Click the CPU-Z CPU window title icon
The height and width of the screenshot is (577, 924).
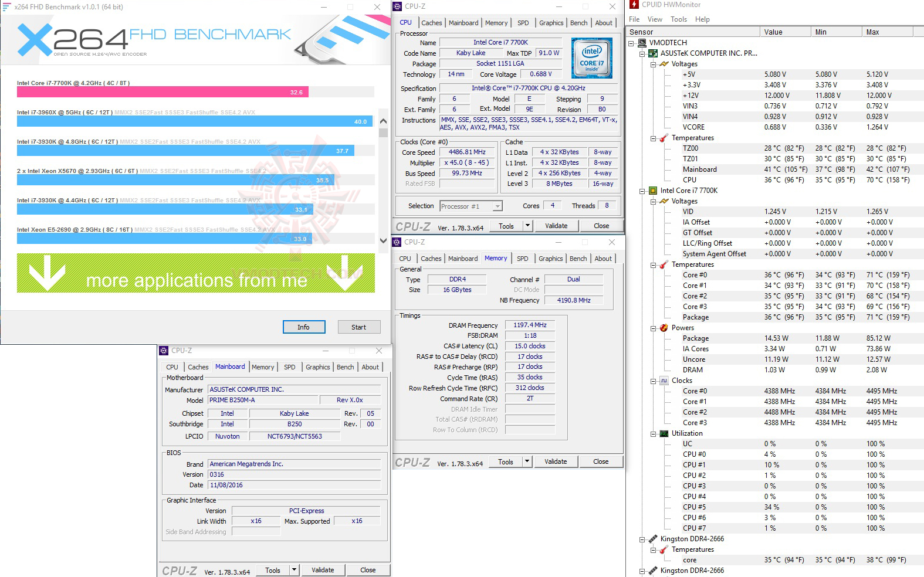[398, 6]
